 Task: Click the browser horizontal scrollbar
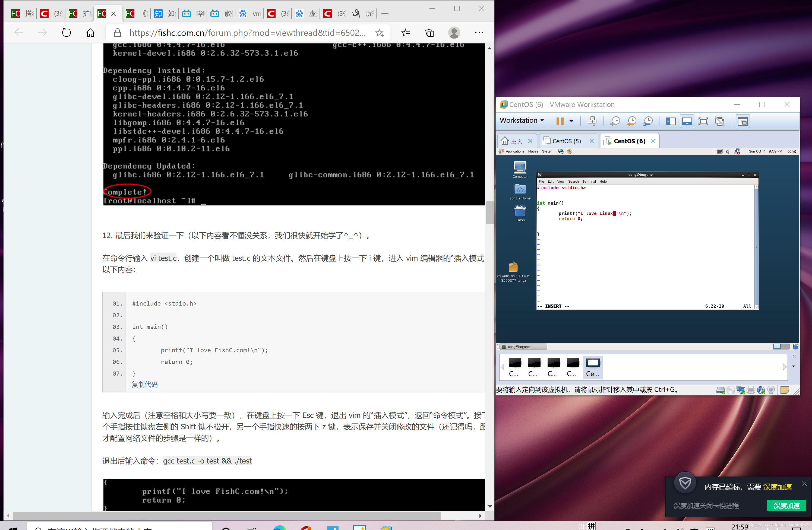coord(226,515)
